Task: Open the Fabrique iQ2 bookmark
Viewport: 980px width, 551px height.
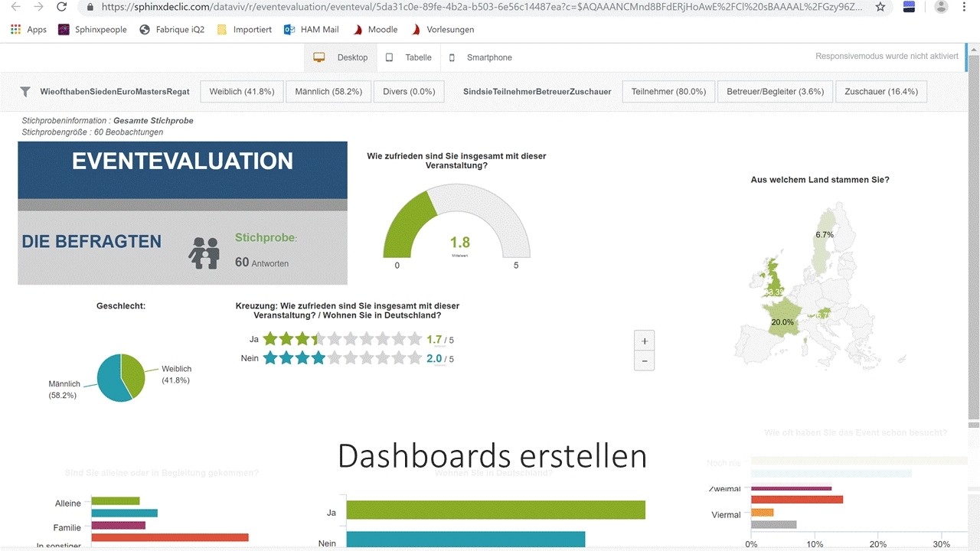Action: coord(173,30)
